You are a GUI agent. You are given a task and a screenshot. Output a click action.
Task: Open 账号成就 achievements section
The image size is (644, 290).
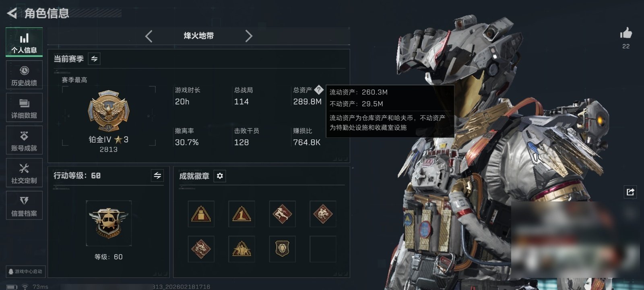[x=24, y=140]
